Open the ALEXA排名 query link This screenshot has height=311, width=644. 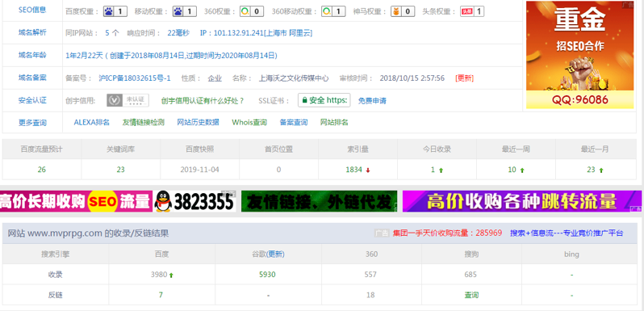pyautogui.click(x=91, y=122)
